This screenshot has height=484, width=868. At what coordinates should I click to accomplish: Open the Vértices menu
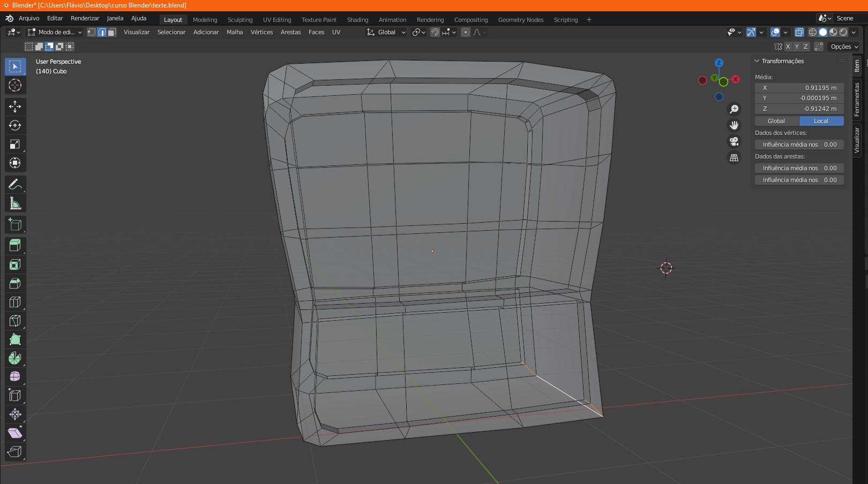(261, 32)
